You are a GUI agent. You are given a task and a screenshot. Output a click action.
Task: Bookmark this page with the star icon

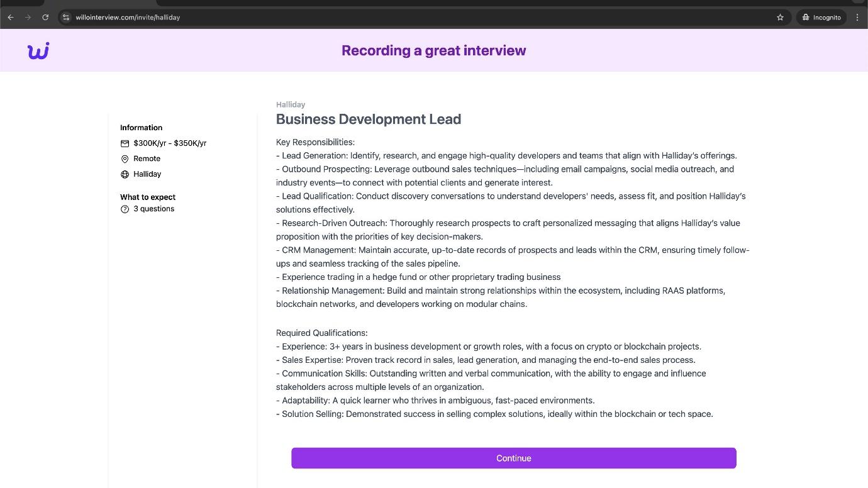pyautogui.click(x=780, y=18)
